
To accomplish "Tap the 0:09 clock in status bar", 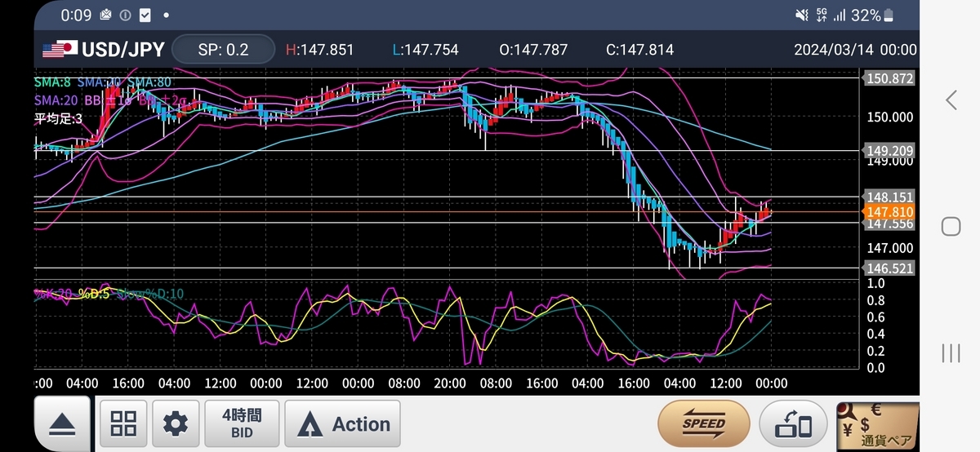I will [76, 15].
